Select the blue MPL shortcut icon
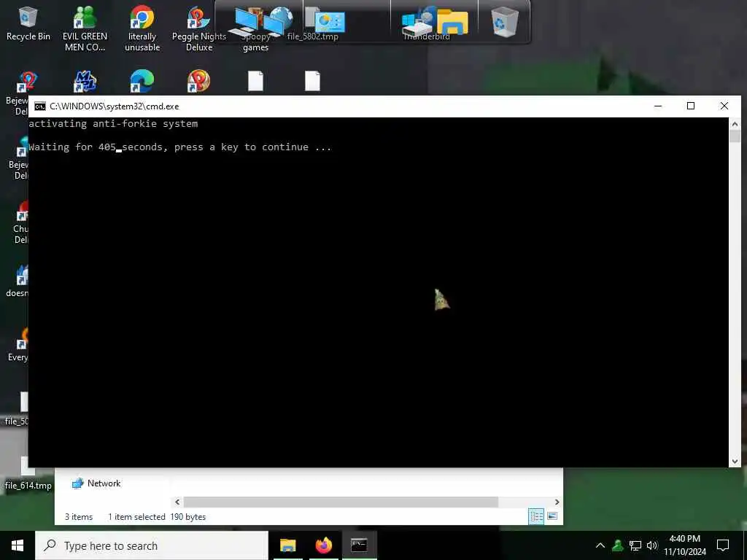The height and width of the screenshot is (560, 747). tap(85, 82)
